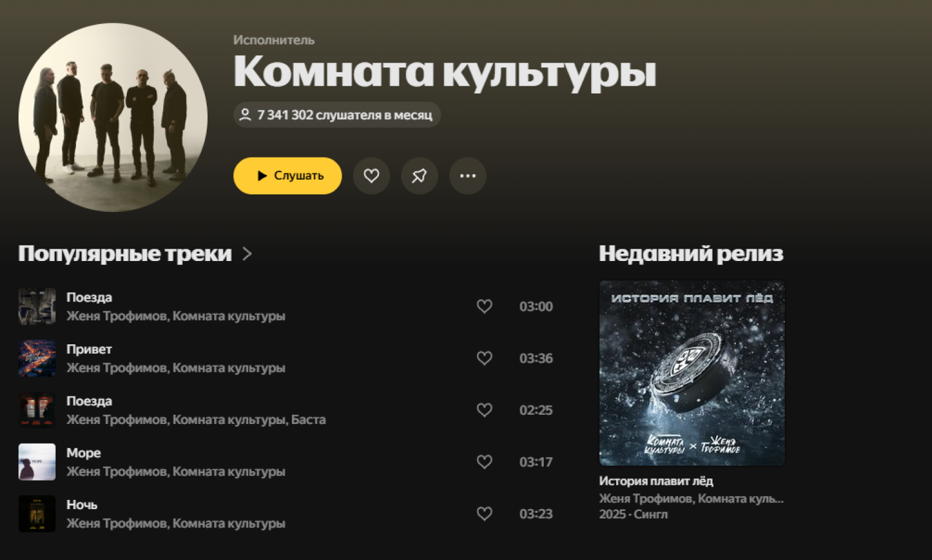Expand Популярные треки with the chevron arrow

(x=247, y=254)
